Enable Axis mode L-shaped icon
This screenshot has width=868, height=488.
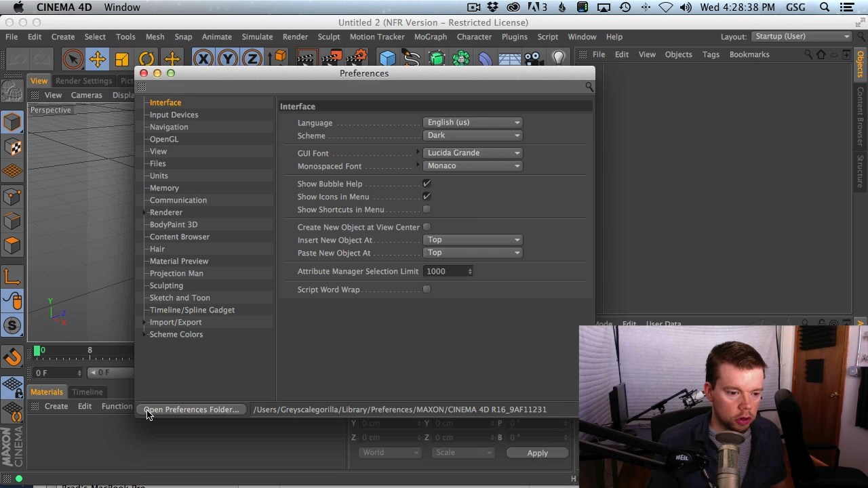pos(12,277)
